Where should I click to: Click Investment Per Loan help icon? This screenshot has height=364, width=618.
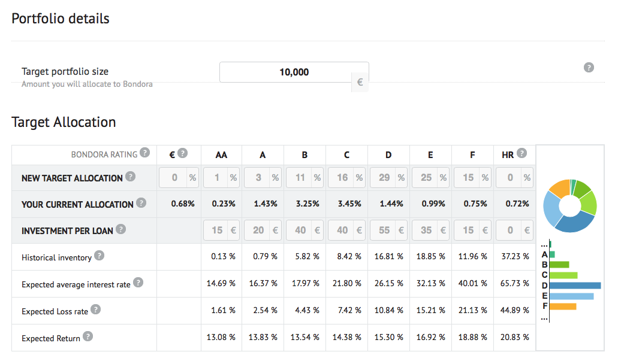pyautogui.click(x=121, y=229)
